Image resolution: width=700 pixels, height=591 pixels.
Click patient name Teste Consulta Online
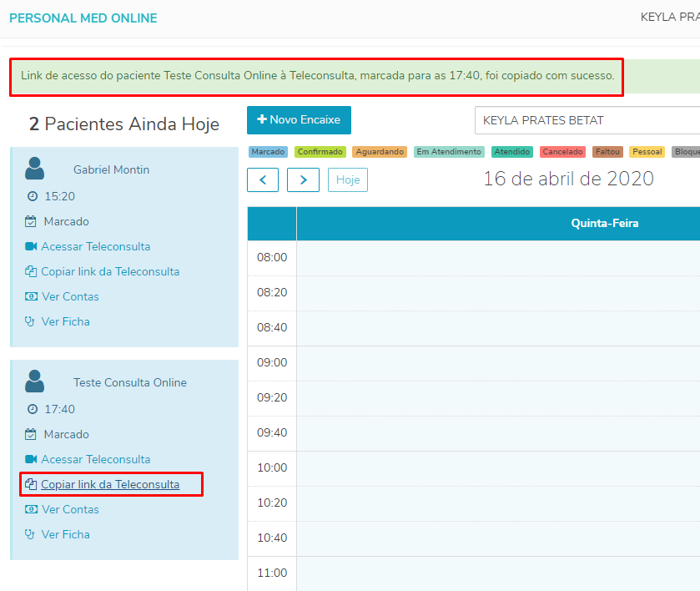click(x=130, y=382)
